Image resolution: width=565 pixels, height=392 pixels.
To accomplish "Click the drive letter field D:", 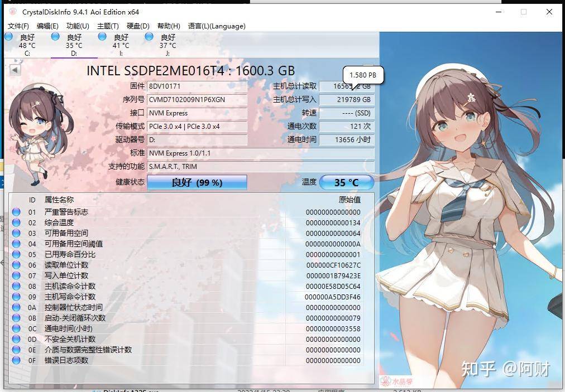I will point(197,139).
